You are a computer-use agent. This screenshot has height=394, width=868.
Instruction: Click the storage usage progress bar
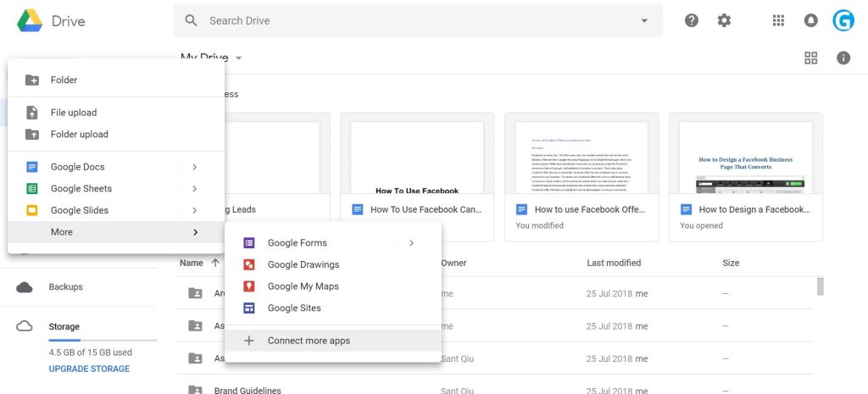tap(103, 340)
